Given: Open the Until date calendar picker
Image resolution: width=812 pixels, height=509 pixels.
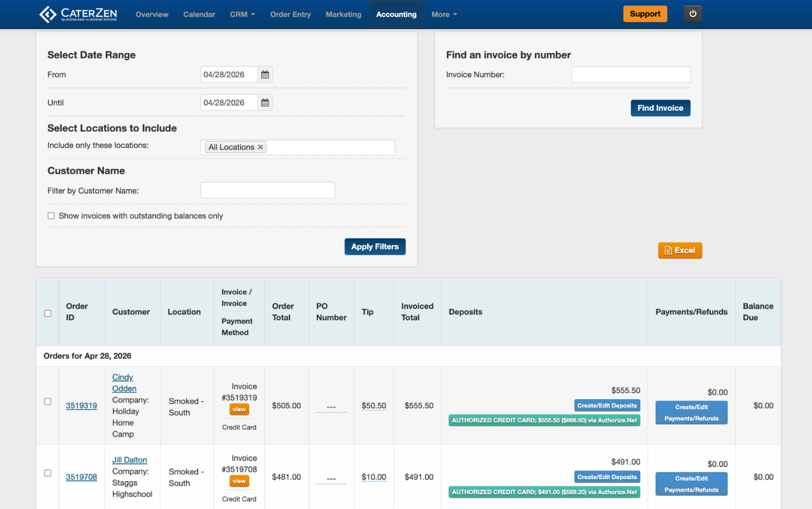Looking at the screenshot, I should pyautogui.click(x=265, y=102).
